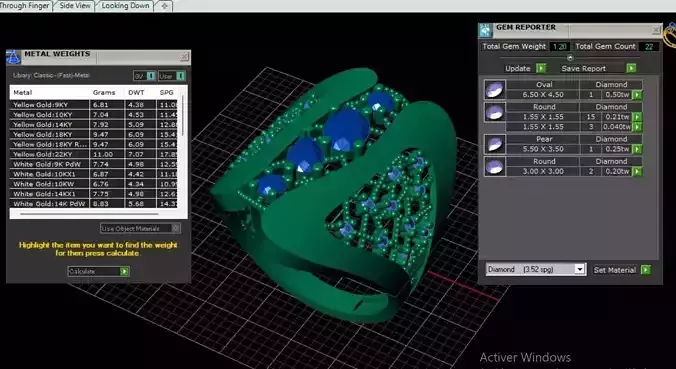Toggle the User option in Metal Weights
This screenshot has width=676, height=369.
point(172,76)
